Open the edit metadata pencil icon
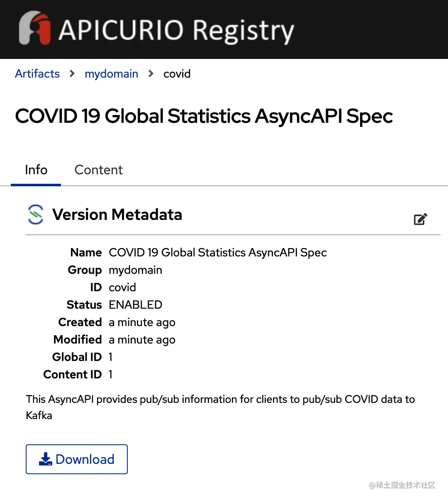This screenshot has width=448, height=502. pos(420,219)
